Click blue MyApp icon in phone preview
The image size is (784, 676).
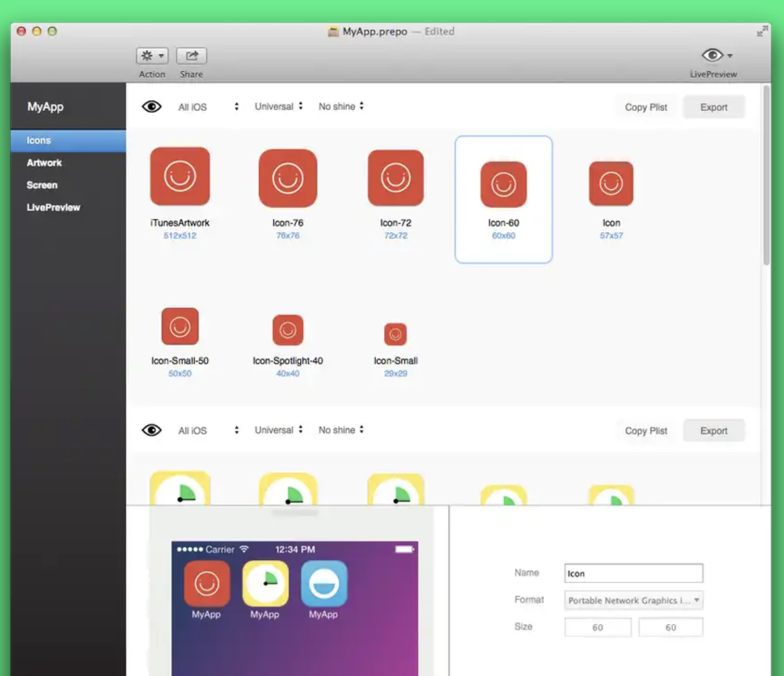click(x=324, y=583)
